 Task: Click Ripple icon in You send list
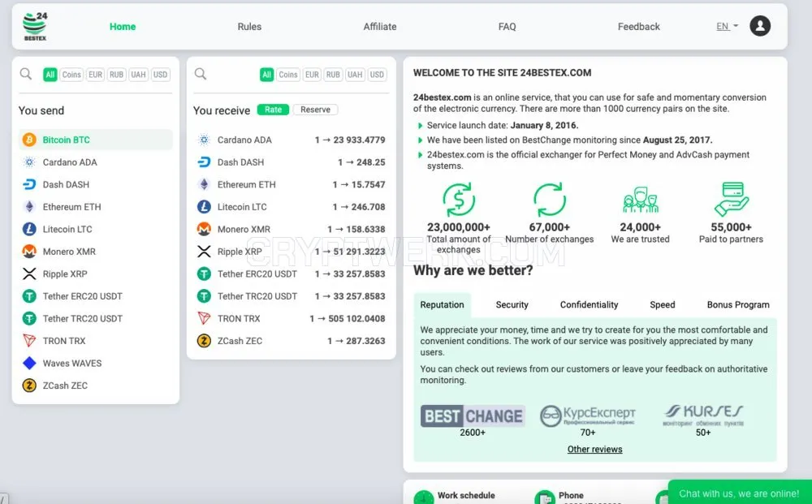pos(29,274)
